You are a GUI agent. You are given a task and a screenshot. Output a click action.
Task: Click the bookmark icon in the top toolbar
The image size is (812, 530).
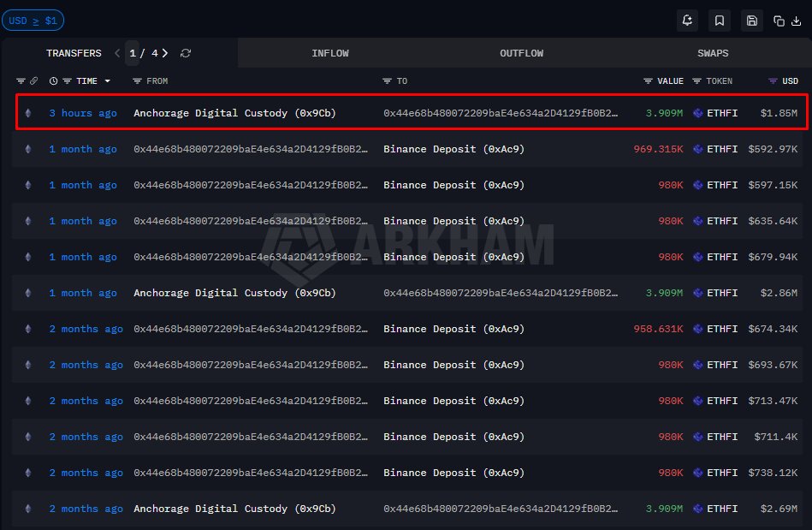click(720, 21)
